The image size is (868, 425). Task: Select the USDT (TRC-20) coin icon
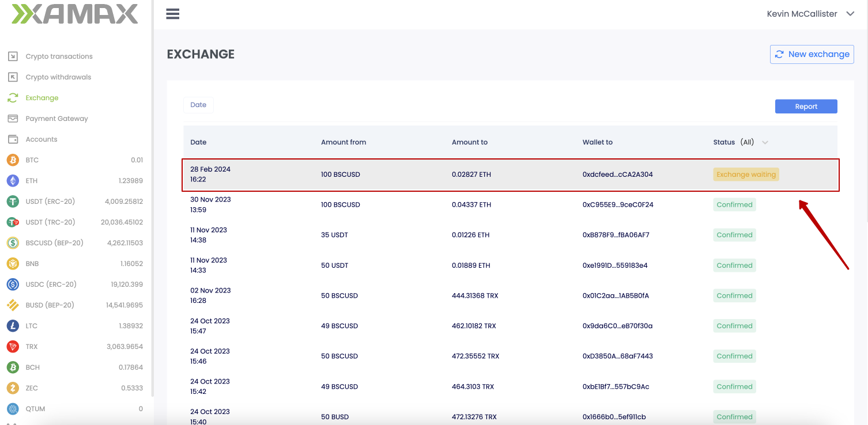click(13, 222)
